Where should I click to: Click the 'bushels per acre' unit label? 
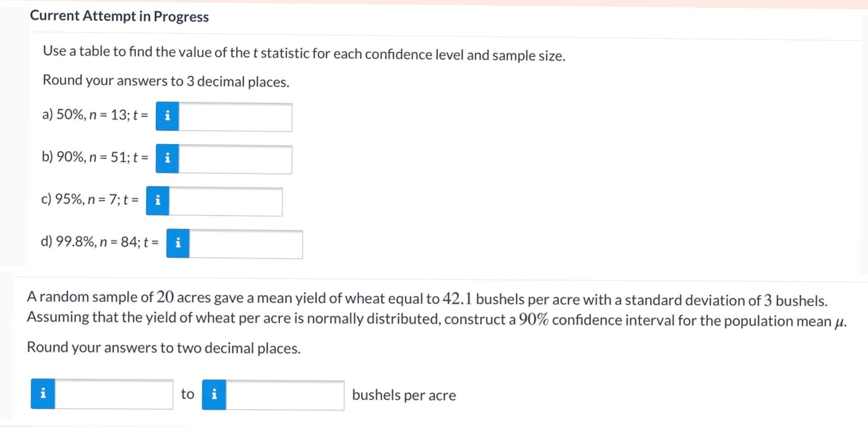pos(404,395)
